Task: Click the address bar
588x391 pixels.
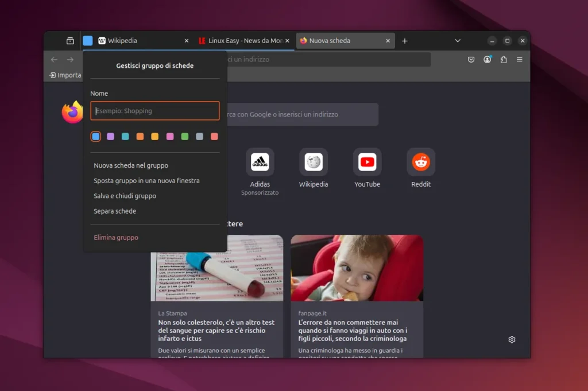Action: click(x=328, y=59)
